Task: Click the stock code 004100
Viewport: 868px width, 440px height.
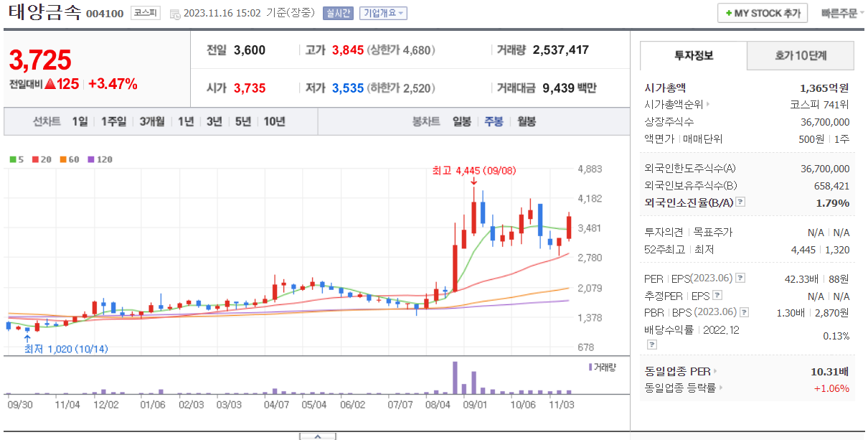Action: [105, 14]
